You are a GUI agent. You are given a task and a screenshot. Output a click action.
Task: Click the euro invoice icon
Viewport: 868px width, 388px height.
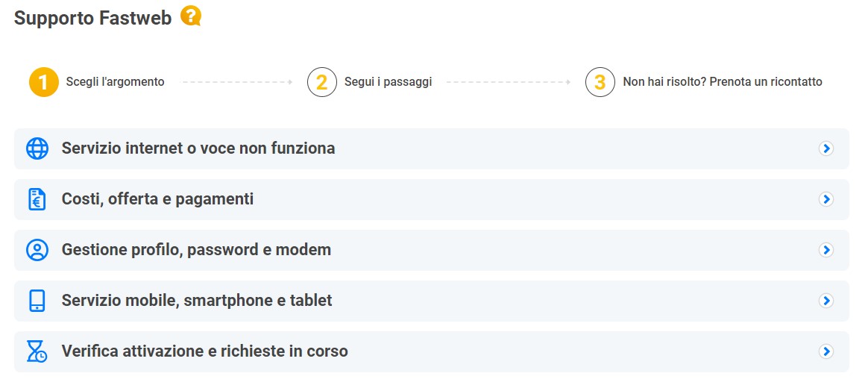[37, 199]
